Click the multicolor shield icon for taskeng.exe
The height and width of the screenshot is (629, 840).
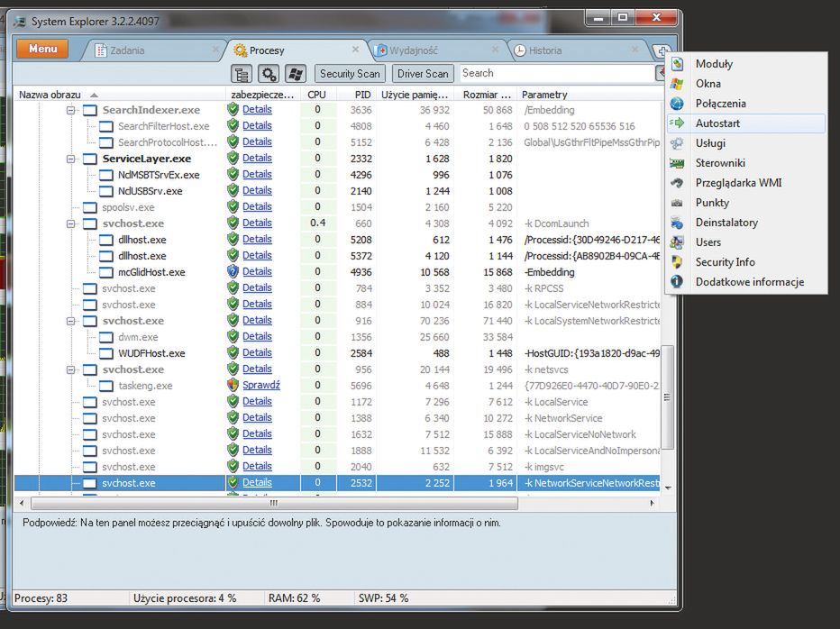pyautogui.click(x=233, y=385)
